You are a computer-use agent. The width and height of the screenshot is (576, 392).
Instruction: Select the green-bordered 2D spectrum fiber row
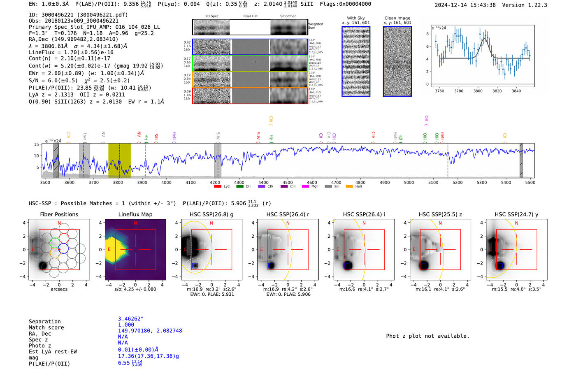(x=250, y=63)
